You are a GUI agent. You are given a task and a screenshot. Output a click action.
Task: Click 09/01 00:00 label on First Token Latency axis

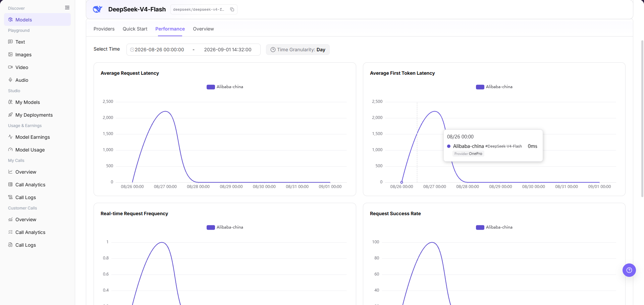pyautogui.click(x=599, y=187)
